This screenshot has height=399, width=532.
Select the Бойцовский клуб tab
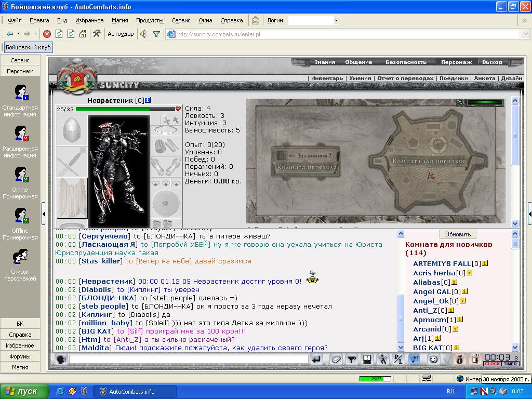tap(28, 47)
